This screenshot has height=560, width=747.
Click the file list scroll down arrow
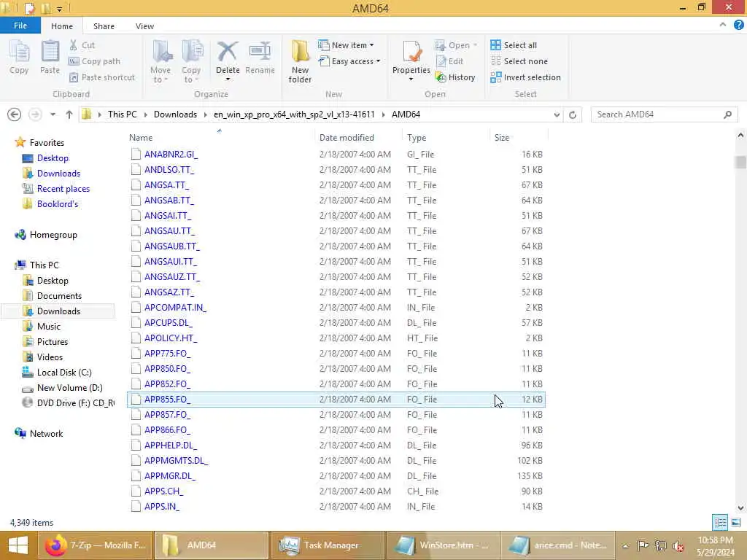[x=740, y=508]
